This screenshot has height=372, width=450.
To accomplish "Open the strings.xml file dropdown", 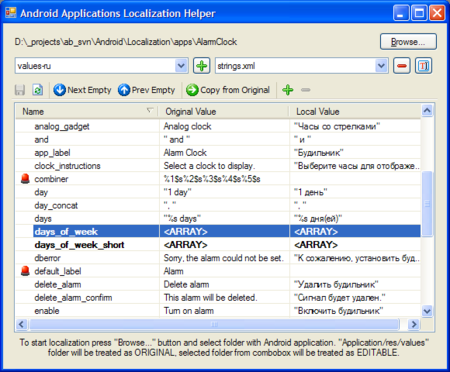I will [381, 66].
